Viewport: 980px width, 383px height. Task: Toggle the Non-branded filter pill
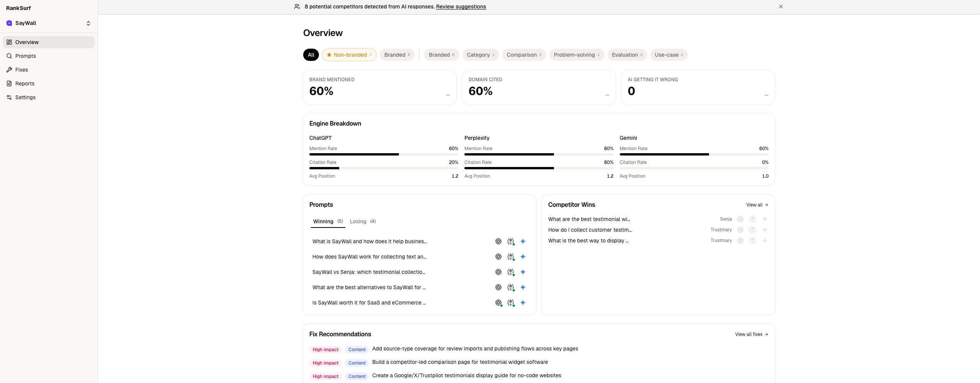point(349,55)
